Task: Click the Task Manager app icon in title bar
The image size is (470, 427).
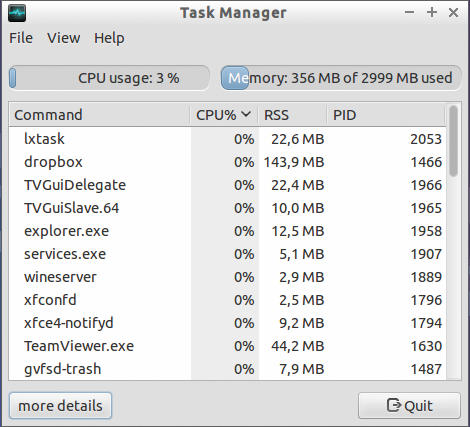Action: point(17,13)
